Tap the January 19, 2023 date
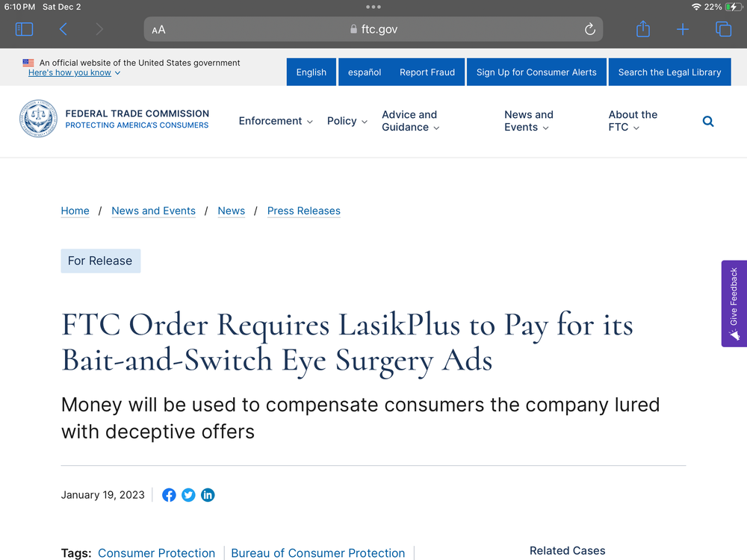Image resolution: width=747 pixels, height=560 pixels. click(x=102, y=495)
